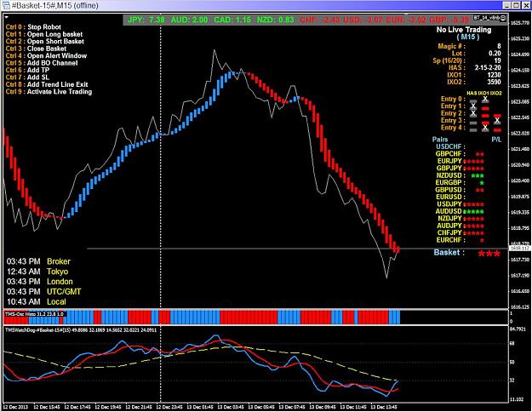The image size is (532, 412).
Task: Click the Lot value 0.20
Action: click(x=495, y=54)
